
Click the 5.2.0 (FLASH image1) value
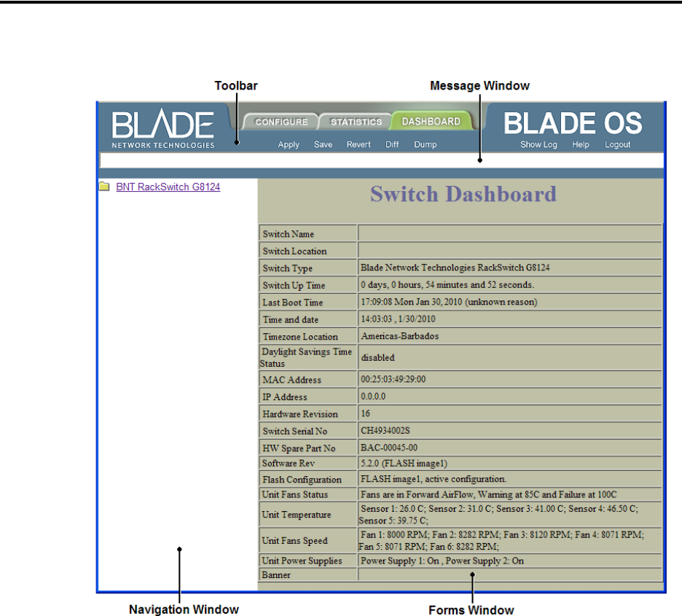tap(404, 464)
